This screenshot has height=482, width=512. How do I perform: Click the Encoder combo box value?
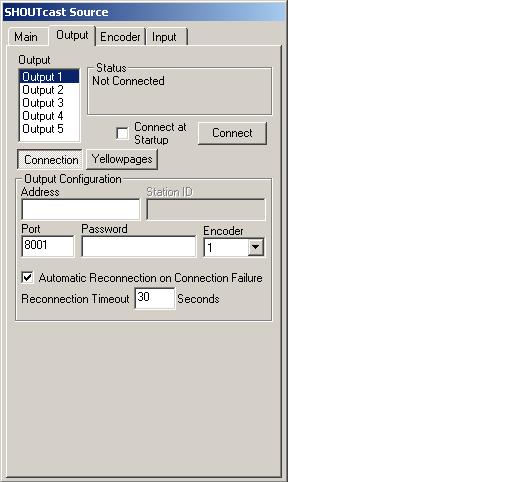point(226,247)
